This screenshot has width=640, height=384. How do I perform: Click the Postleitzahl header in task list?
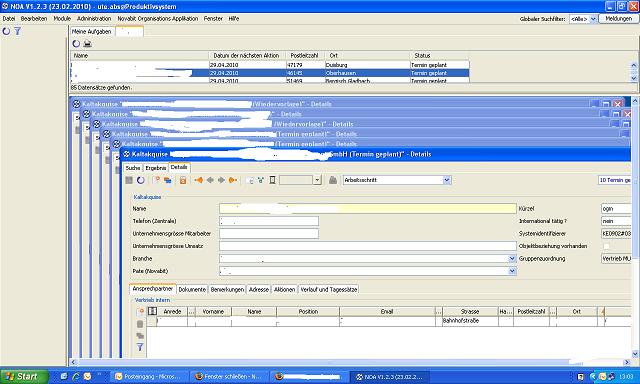click(304, 55)
